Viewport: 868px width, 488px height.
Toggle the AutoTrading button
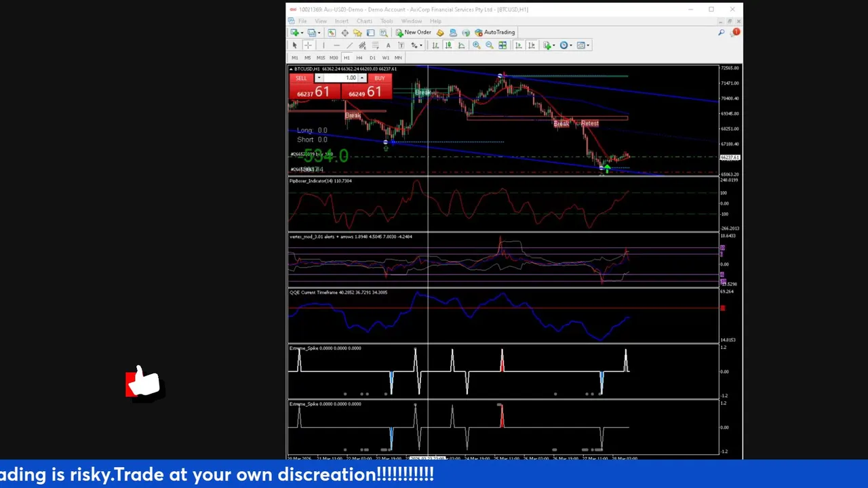pyautogui.click(x=495, y=33)
